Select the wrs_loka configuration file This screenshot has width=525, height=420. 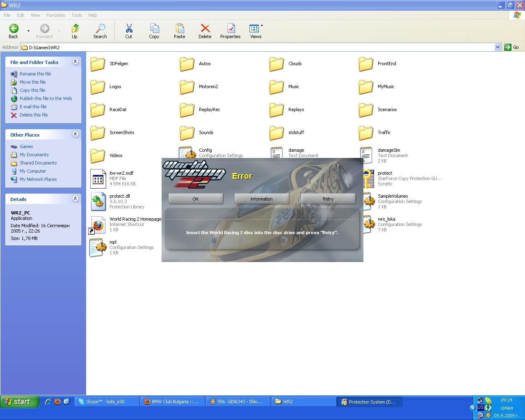393,225
